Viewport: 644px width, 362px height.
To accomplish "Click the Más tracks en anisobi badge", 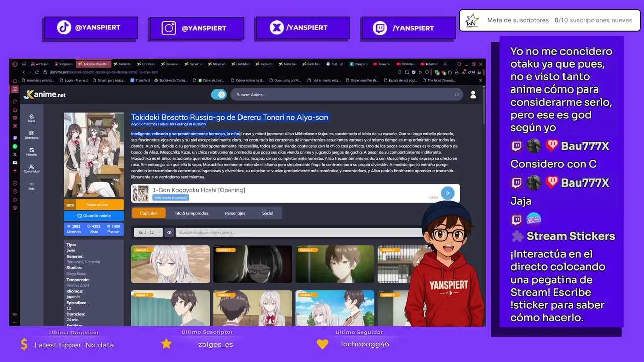I will point(171,198).
